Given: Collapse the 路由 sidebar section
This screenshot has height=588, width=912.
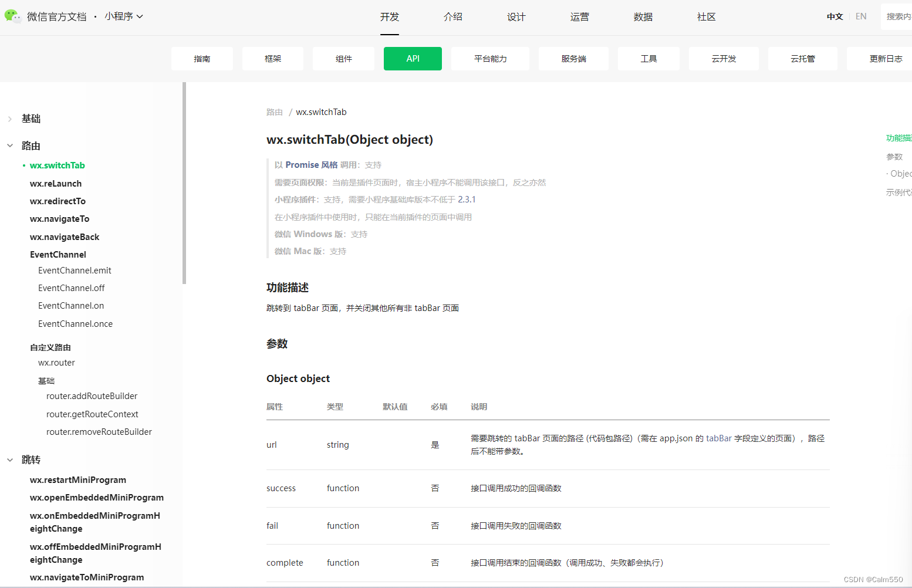Looking at the screenshot, I should coord(10,146).
